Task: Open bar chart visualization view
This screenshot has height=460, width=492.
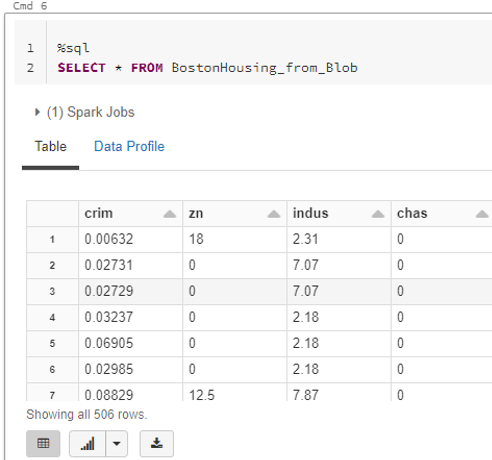Action: [x=87, y=443]
